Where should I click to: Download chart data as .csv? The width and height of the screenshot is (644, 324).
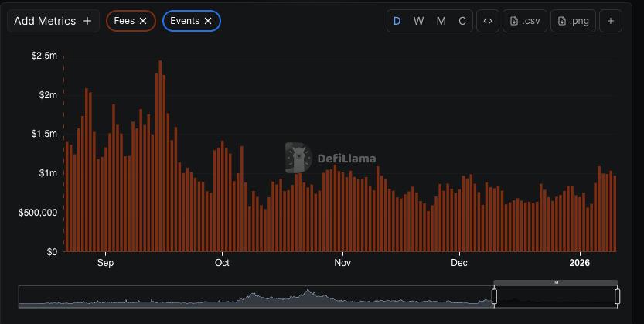[525, 21]
